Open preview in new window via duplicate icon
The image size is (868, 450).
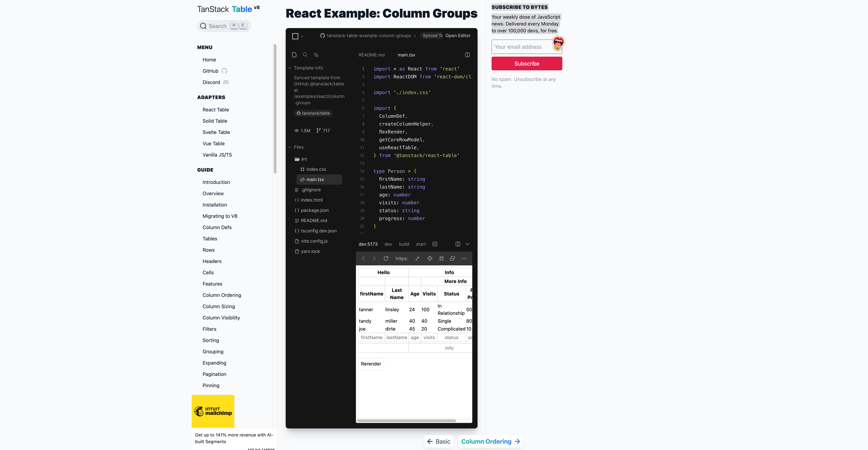(x=452, y=258)
